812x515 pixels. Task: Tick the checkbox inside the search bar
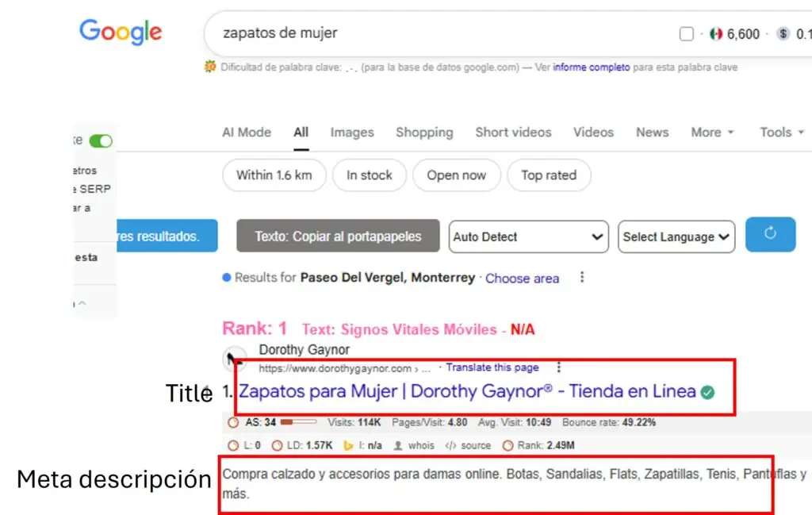tap(687, 33)
